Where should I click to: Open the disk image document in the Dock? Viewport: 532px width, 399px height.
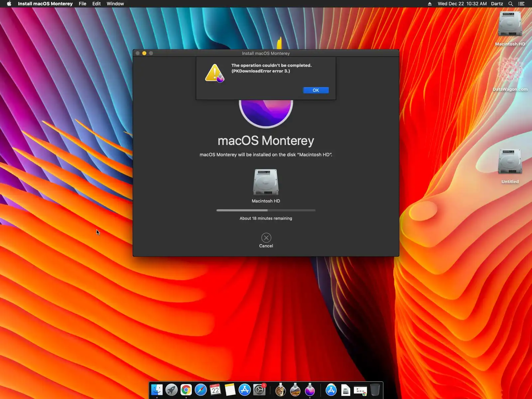(x=346, y=390)
